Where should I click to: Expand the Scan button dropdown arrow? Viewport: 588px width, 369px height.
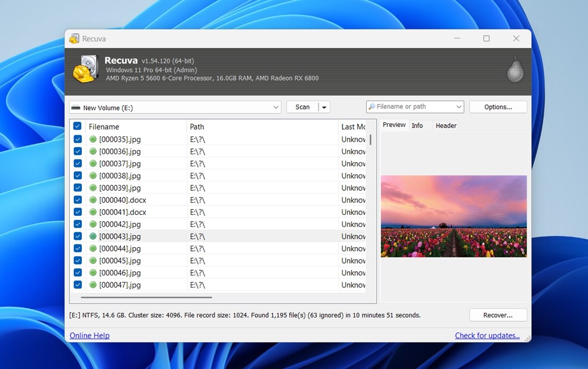[324, 107]
